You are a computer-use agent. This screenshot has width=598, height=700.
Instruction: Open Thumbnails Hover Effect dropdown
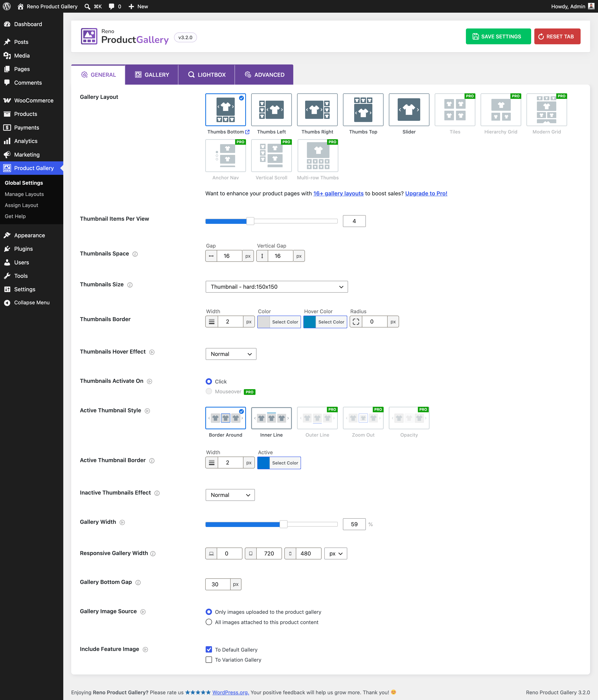point(231,354)
